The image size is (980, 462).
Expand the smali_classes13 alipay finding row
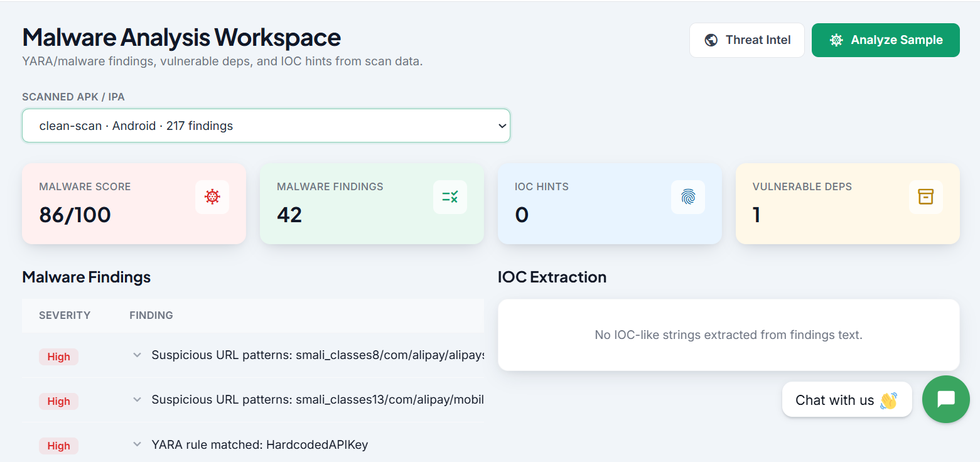pos(137,400)
